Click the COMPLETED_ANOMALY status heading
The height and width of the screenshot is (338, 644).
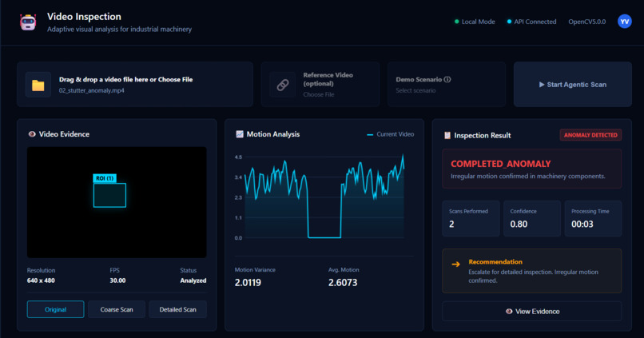point(500,164)
